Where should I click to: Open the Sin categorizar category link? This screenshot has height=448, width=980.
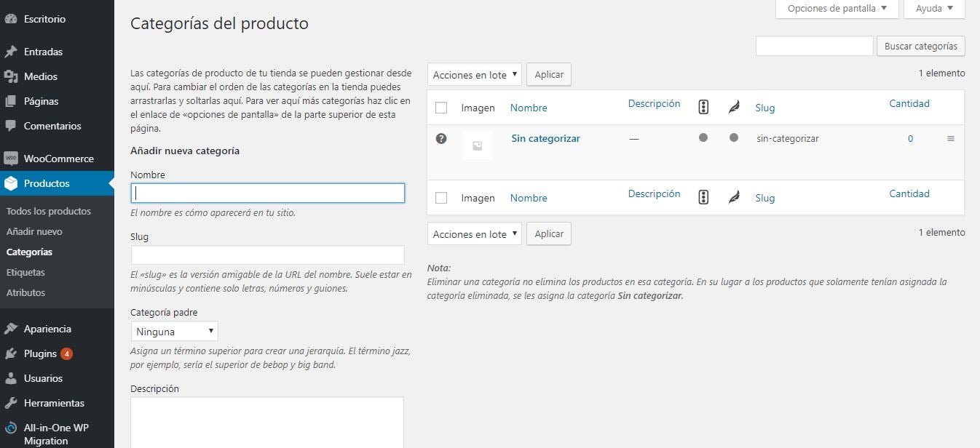pos(545,138)
